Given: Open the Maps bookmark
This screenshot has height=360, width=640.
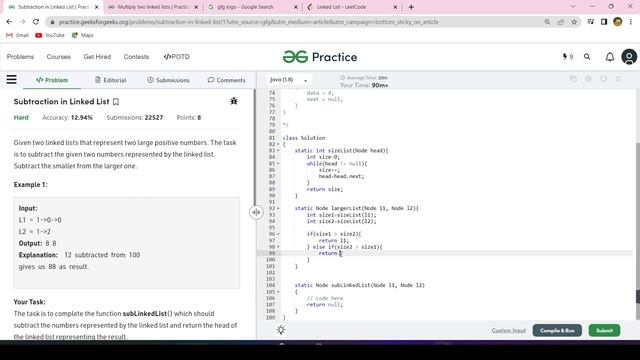Looking at the screenshot, I should tap(82, 35).
